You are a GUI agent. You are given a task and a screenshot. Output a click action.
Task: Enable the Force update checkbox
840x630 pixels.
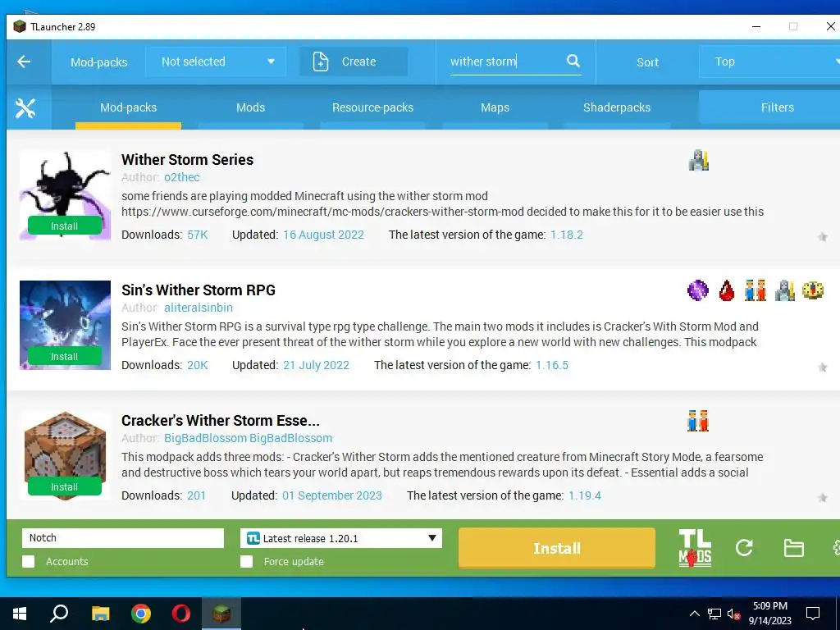coord(246,561)
